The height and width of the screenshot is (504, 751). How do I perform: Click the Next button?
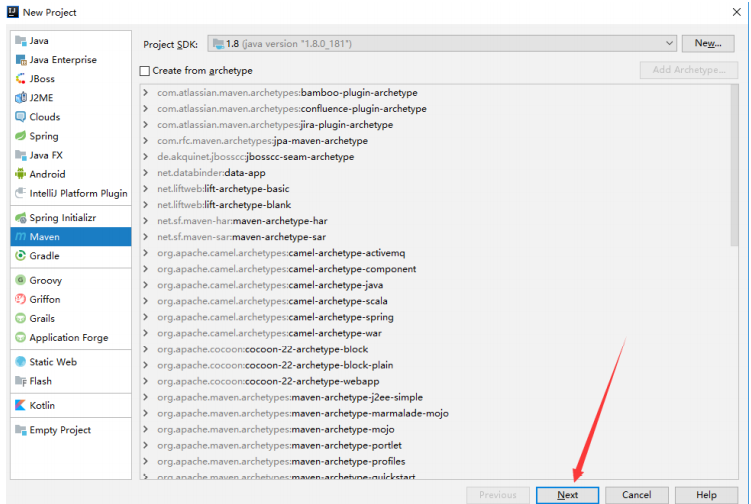(x=568, y=495)
